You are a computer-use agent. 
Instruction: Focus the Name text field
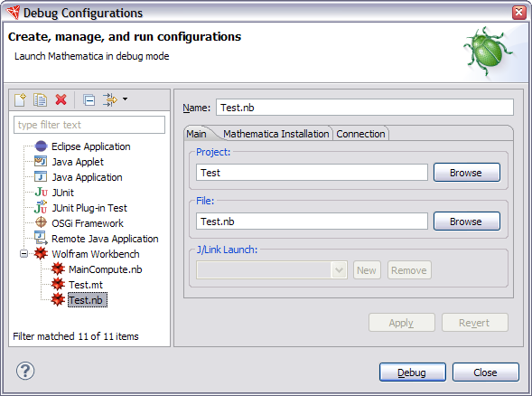365,108
